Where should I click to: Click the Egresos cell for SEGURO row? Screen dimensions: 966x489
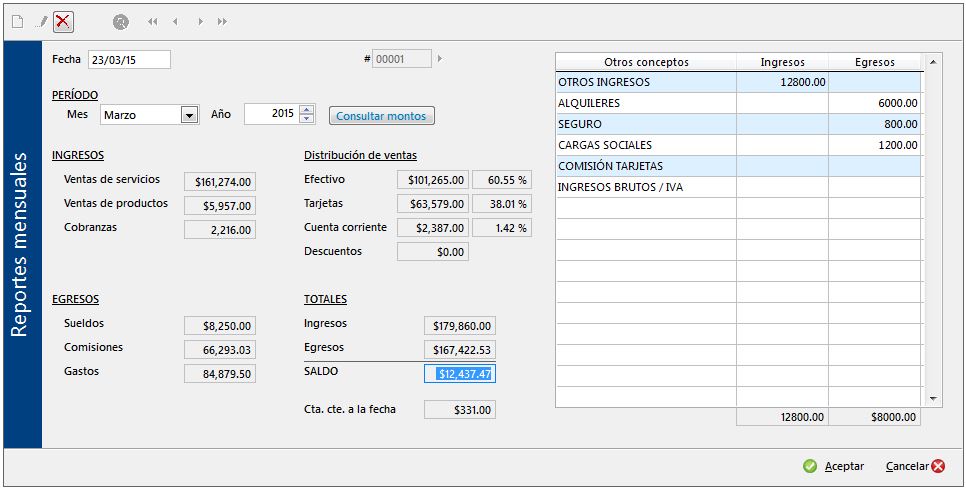pyautogui.click(x=874, y=124)
